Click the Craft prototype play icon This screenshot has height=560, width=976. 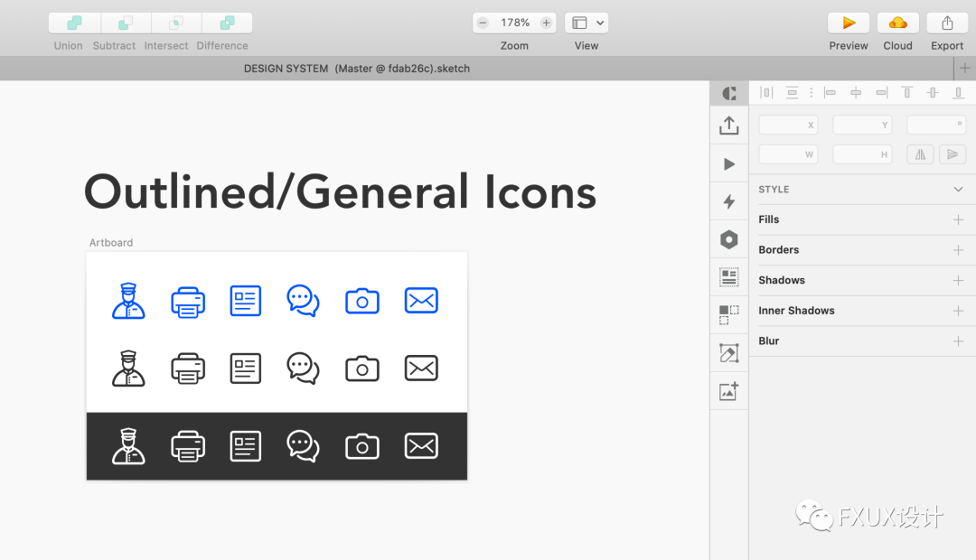coord(729,164)
